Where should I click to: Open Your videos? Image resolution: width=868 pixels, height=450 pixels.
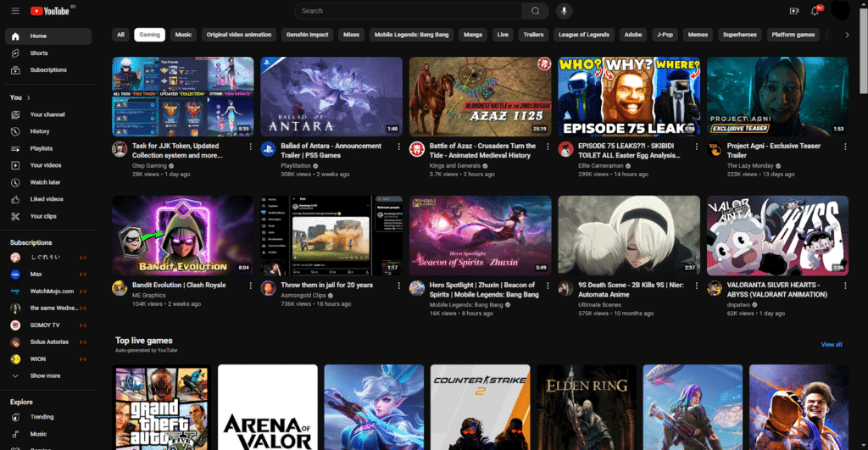48,165
